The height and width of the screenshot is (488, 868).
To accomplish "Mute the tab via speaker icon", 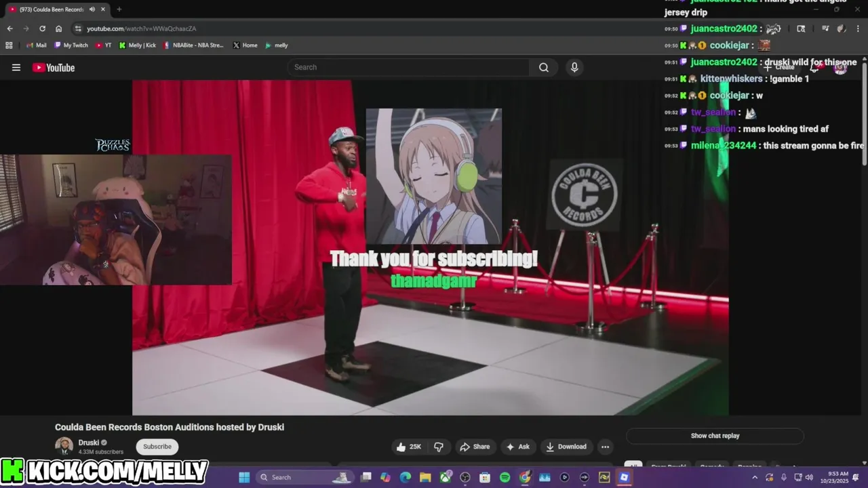I will pyautogui.click(x=92, y=9).
